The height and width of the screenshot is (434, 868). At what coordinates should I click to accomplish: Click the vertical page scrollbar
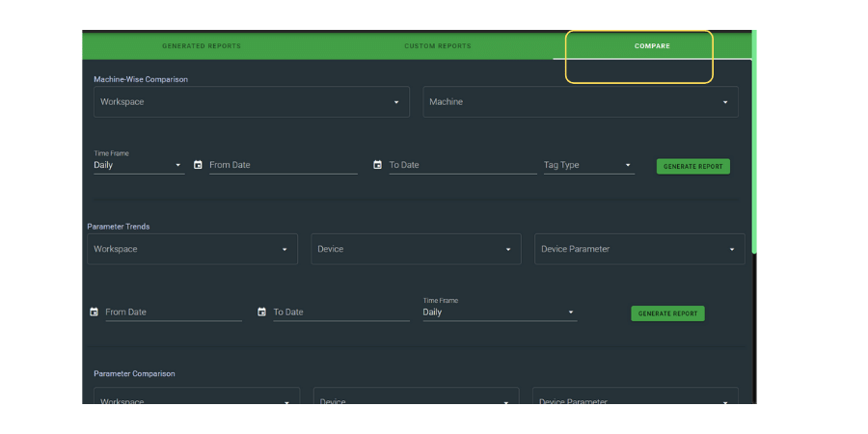coord(754,143)
